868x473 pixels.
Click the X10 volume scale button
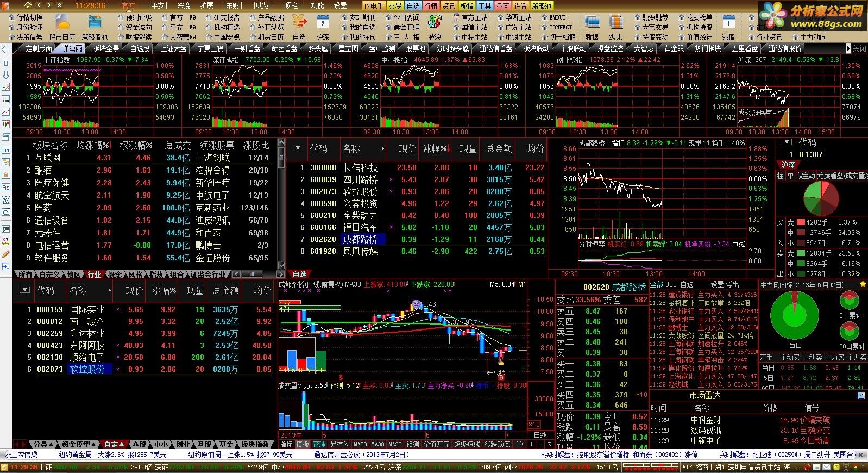534,425
